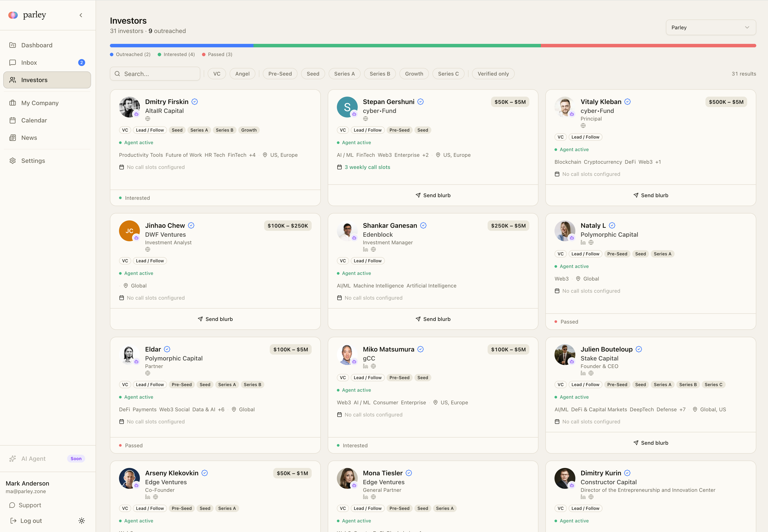Open Jinhao Chew's website globe icon
768x532 pixels.
click(x=148, y=249)
